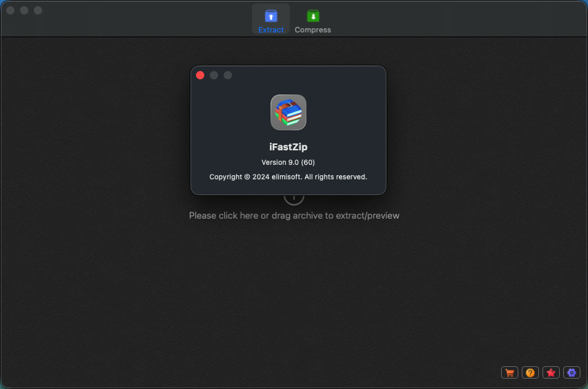Click "Please click here or drag archive" text
Screen dimensions: 588x389
[294, 215]
